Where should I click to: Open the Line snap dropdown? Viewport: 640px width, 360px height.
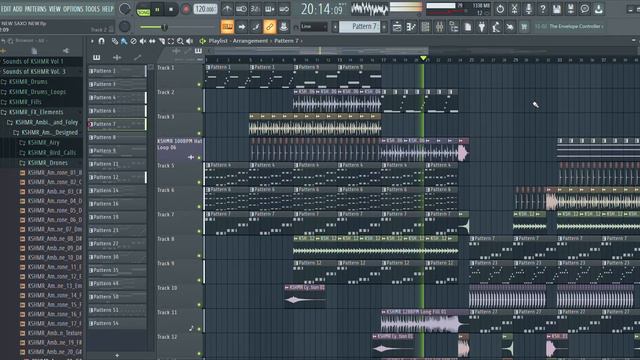[313, 27]
